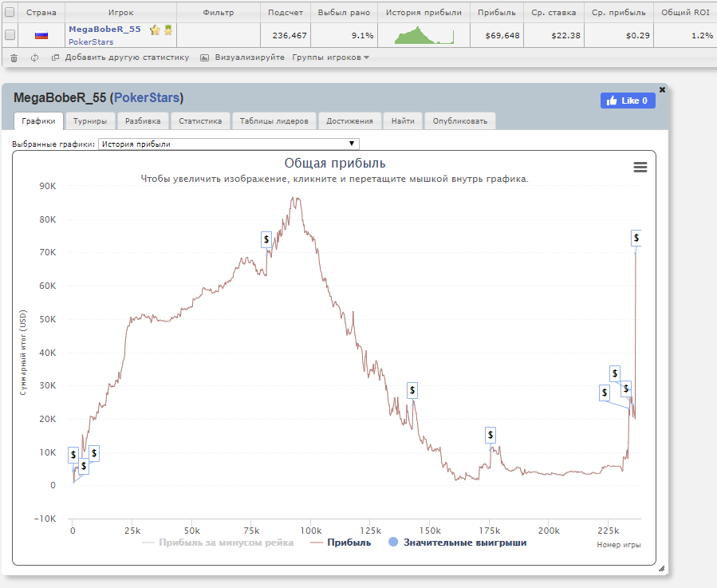Close the MegaBobeR_55 popup panel
The image size is (717, 588).
point(662,89)
